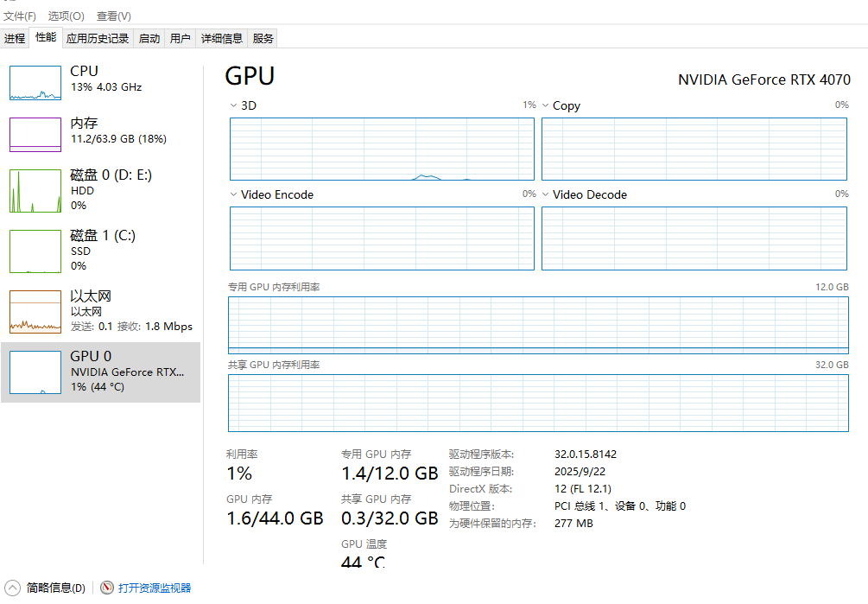The height and width of the screenshot is (604, 868).
Task: Select the 内存 memory usage thumbnail
Action: [35, 134]
